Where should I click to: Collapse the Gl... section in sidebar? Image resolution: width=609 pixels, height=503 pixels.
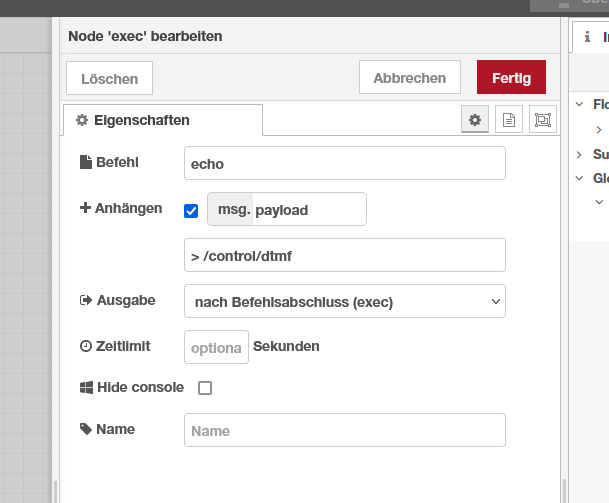click(x=580, y=179)
